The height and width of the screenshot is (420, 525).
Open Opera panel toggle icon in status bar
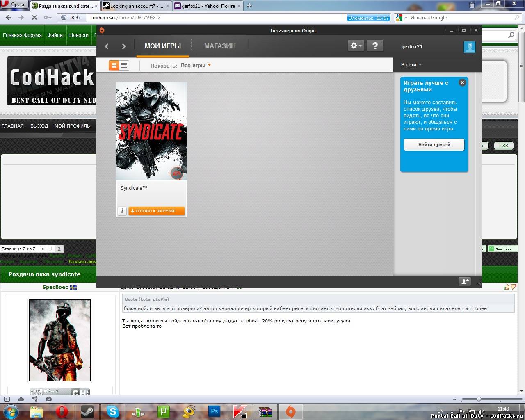click(x=7, y=399)
